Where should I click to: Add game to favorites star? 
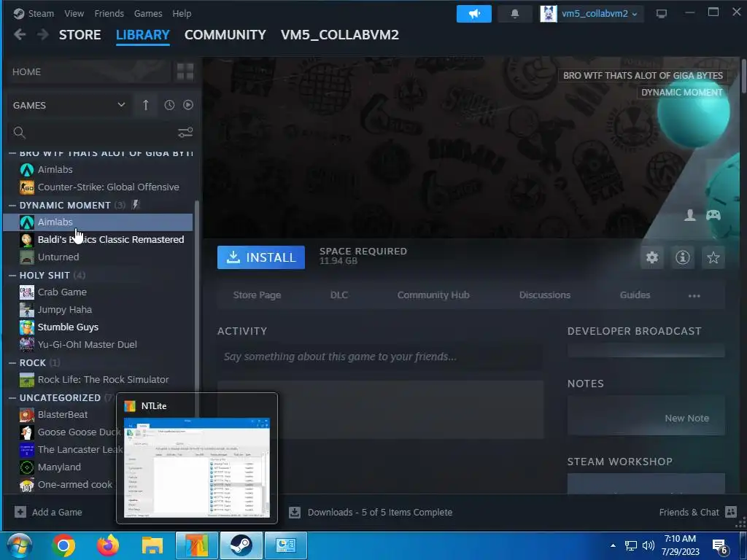713,257
